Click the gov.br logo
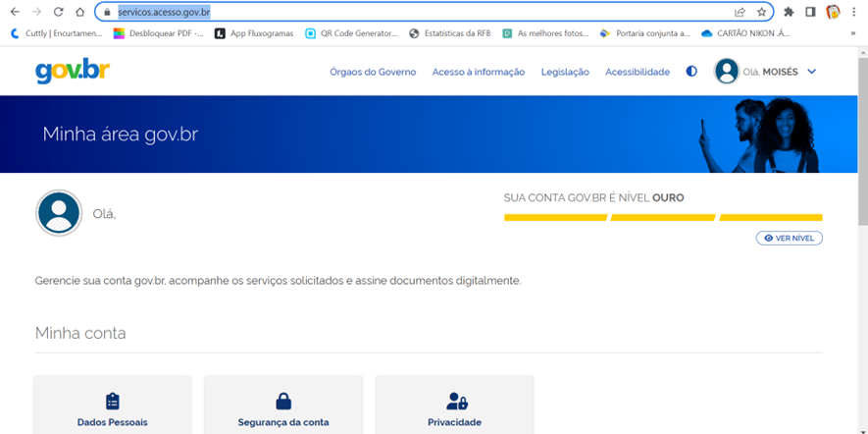The width and height of the screenshot is (868, 434). pos(74,72)
